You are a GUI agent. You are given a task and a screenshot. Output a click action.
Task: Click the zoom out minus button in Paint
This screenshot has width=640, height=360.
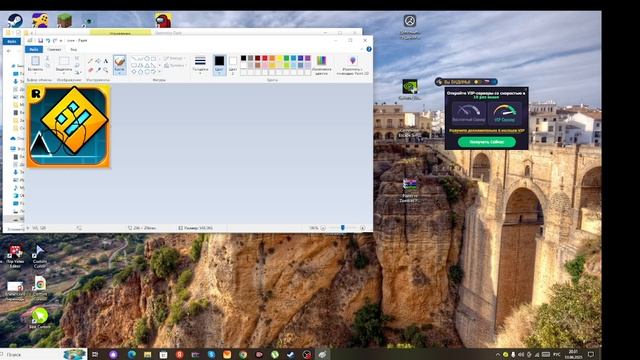[x=323, y=228]
